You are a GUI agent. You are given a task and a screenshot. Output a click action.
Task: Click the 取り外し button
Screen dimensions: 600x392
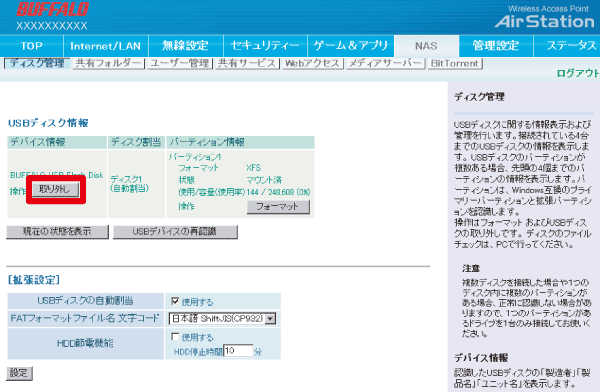tap(55, 189)
